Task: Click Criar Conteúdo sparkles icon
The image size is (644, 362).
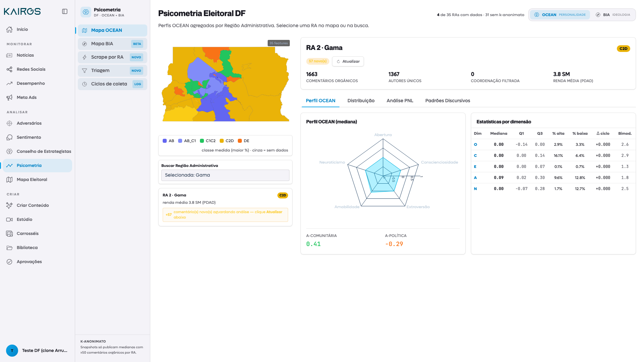Action: point(9,205)
